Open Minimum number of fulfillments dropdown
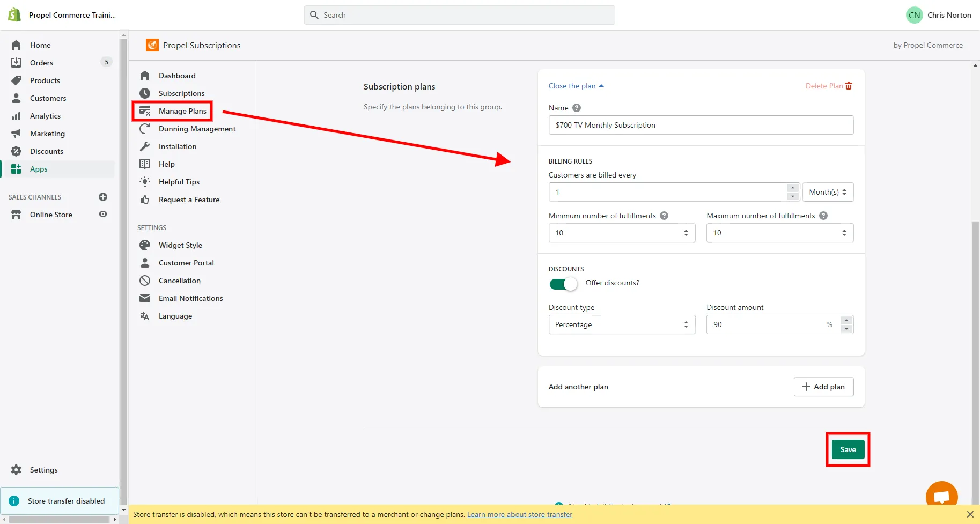This screenshot has width=980, height=524. (622, 233)
